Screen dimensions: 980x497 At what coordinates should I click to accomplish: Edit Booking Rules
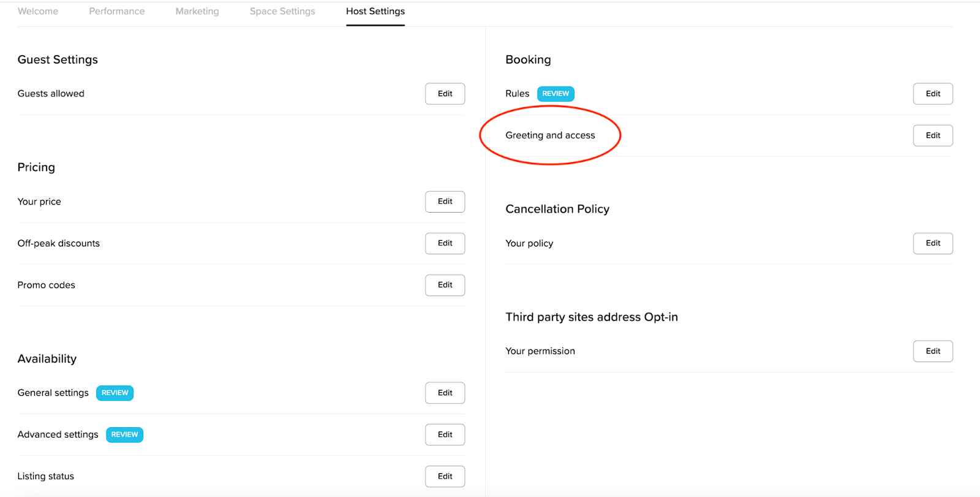(933, 94)
